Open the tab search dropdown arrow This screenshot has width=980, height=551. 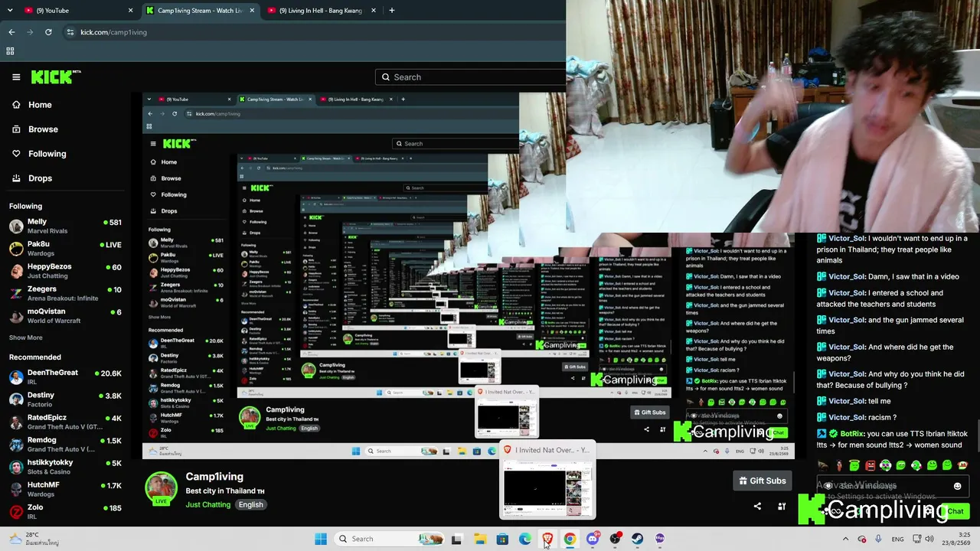click(x=10, y=11)
